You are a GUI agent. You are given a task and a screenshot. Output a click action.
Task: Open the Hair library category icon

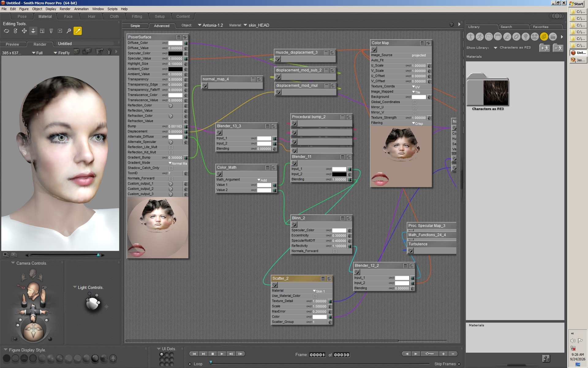pyautogui.click(x=498, y=37)
